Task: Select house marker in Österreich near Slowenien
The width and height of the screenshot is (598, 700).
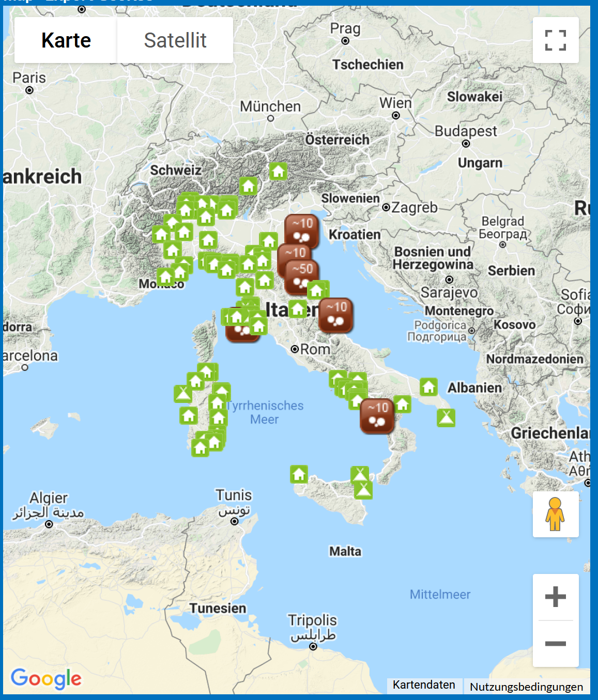Action: pos(279,171)
